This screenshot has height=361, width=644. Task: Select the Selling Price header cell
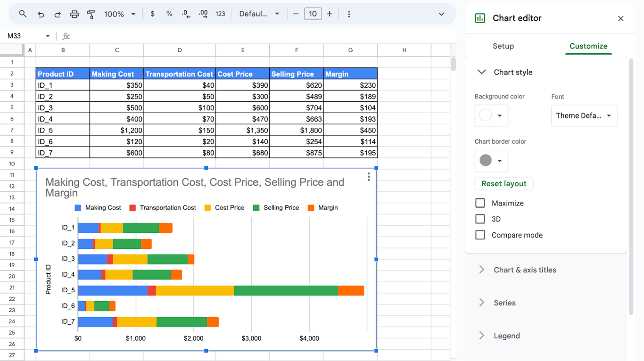point(297,74)
